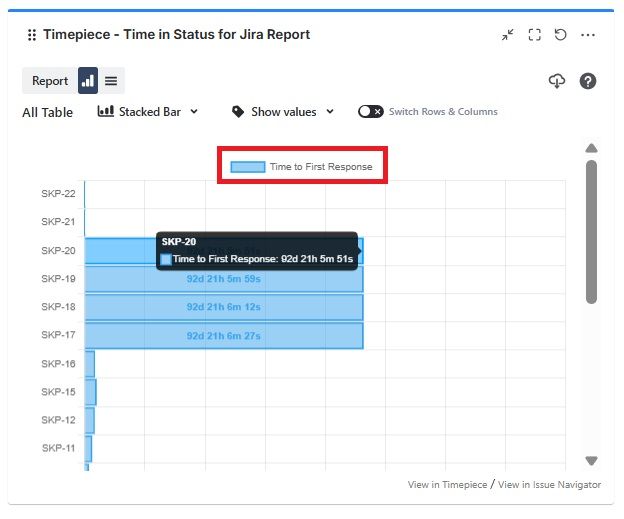Screen dimensions: 624x519
Task: Click the chart scrollbar up arrow
Action: 591,148
